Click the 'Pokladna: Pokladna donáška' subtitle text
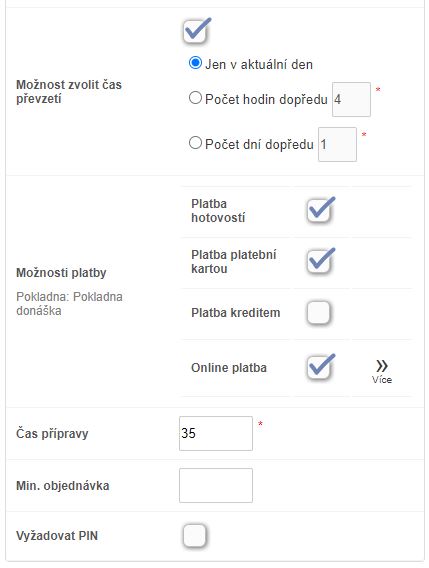 tap(69, 304)
